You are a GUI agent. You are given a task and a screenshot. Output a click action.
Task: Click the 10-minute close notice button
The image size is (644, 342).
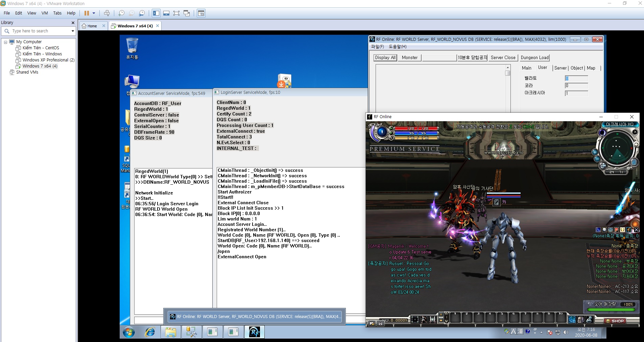tap(472, 58)
